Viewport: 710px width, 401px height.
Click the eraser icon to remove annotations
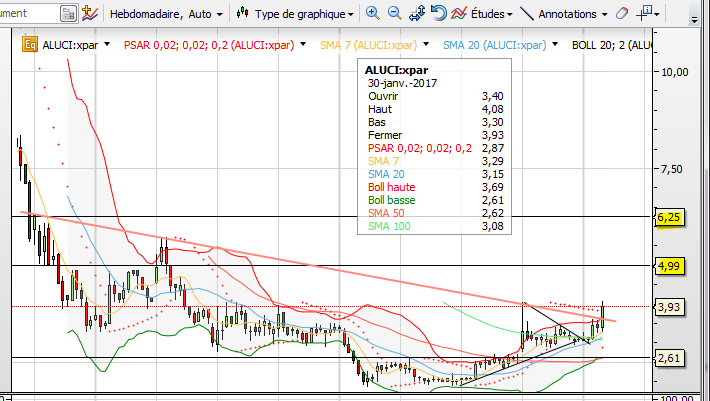tap(622, 14)
